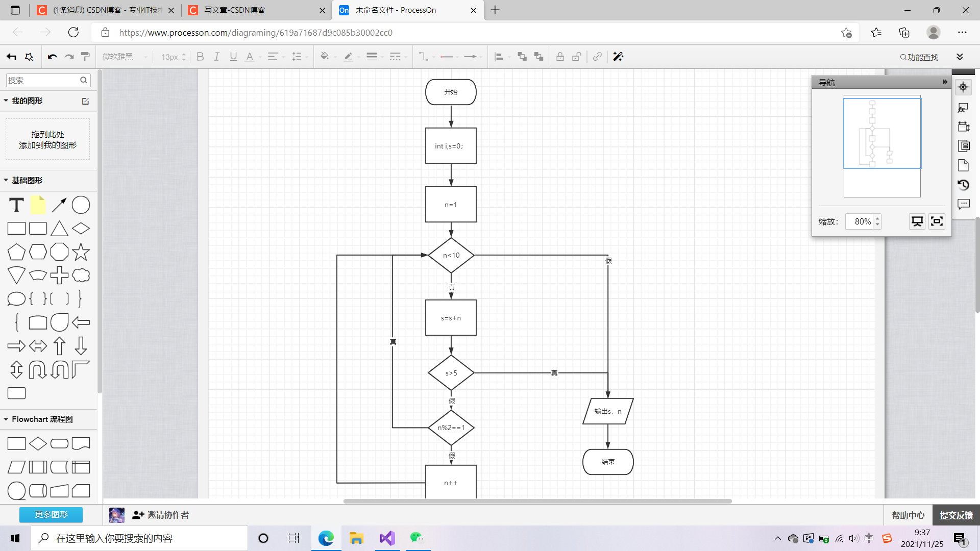Click the shape search input field
This screenshot has height=551, width=980.
42,80
